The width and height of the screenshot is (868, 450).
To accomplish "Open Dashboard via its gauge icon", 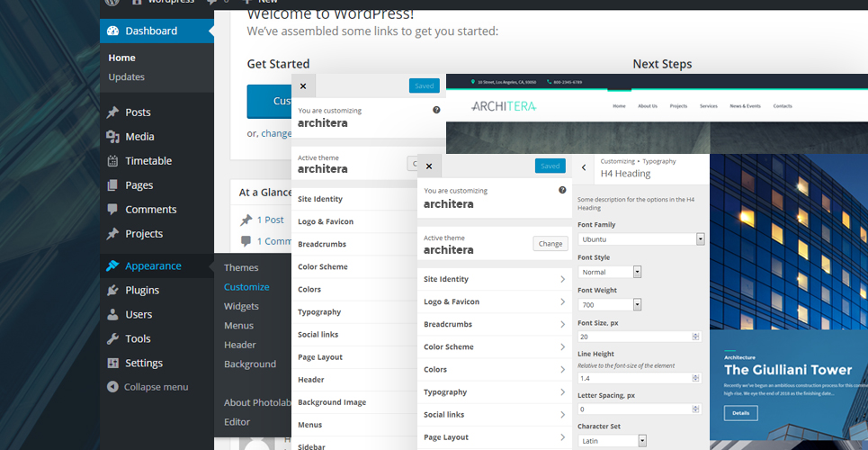I will [x=113, y=31].
